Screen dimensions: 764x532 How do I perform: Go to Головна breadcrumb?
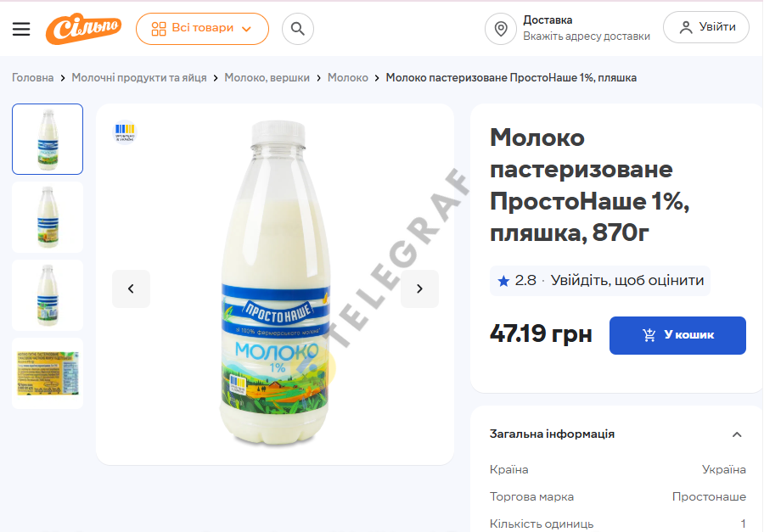32,78
